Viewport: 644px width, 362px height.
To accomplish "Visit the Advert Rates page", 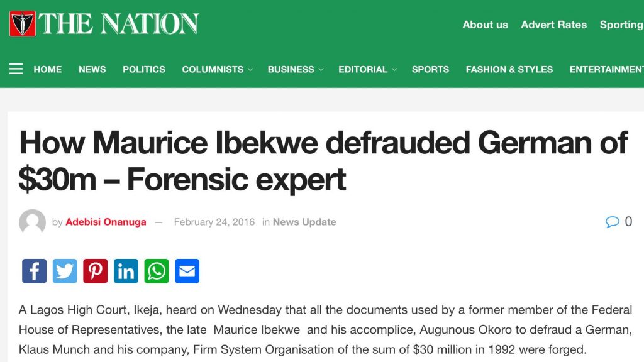I will coord(553,25).
